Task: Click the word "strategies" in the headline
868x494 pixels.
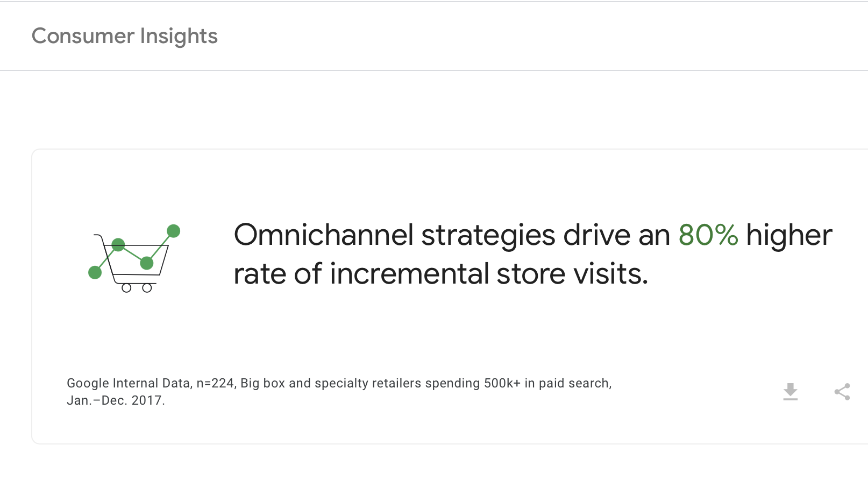Action: pos(488,235)
